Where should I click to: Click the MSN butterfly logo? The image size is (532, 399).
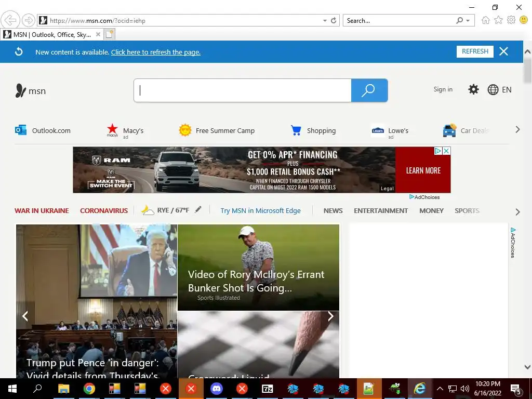[21, 91]
